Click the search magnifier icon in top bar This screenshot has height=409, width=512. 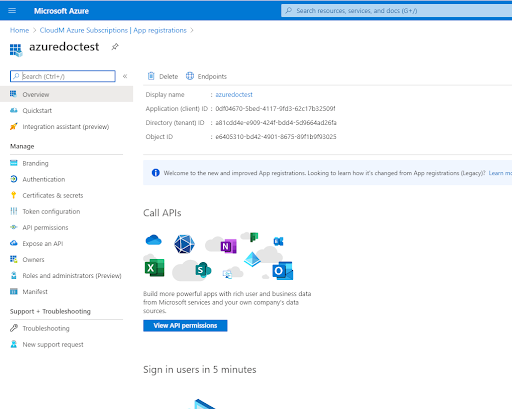[x=289, y=11]
